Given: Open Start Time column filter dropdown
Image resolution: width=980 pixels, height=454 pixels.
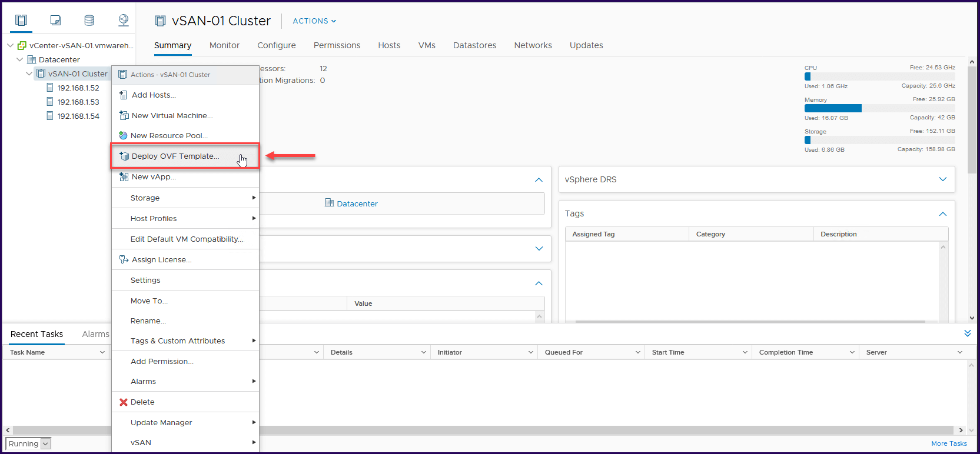Looking at the screenshot, I should [x=745, y=352].
